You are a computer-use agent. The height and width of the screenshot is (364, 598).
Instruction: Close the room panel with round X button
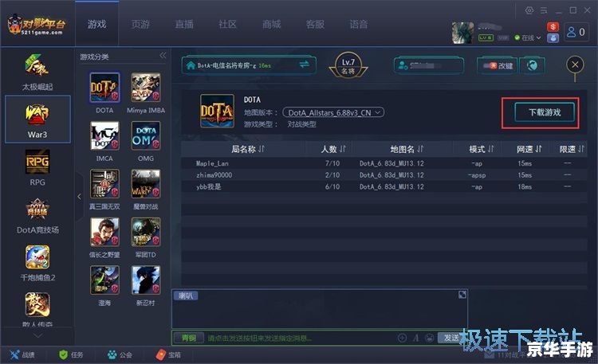pyautogui.click(x=575, y=65)
